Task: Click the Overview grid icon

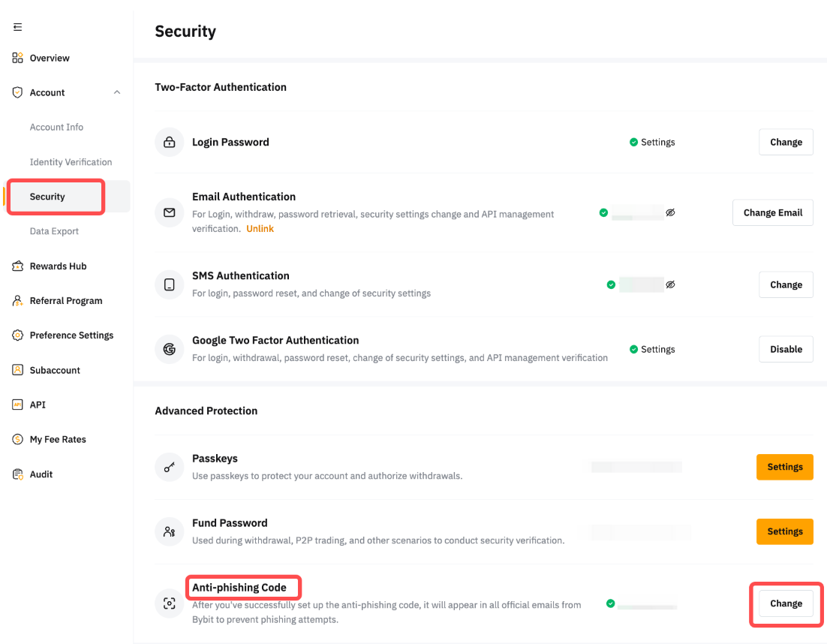Action: point(17,58)
